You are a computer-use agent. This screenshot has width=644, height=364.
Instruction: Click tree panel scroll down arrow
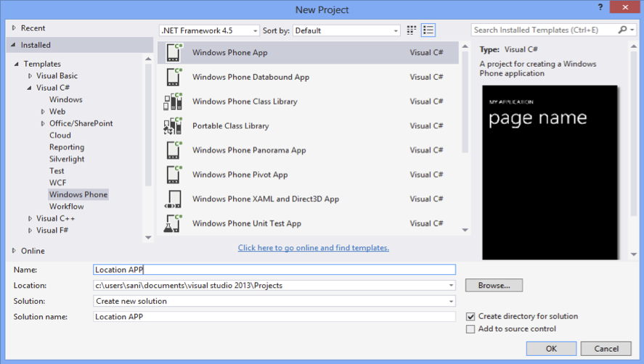pos(148,238)
